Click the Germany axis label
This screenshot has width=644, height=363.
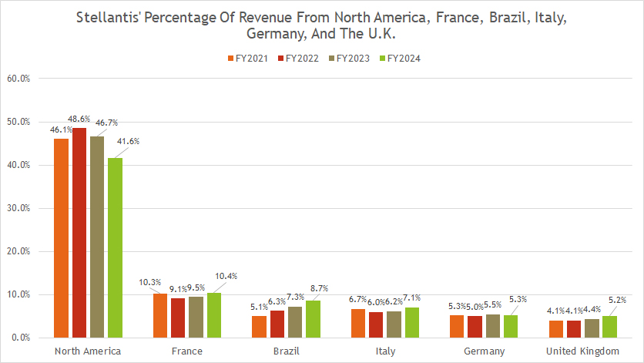485,351
